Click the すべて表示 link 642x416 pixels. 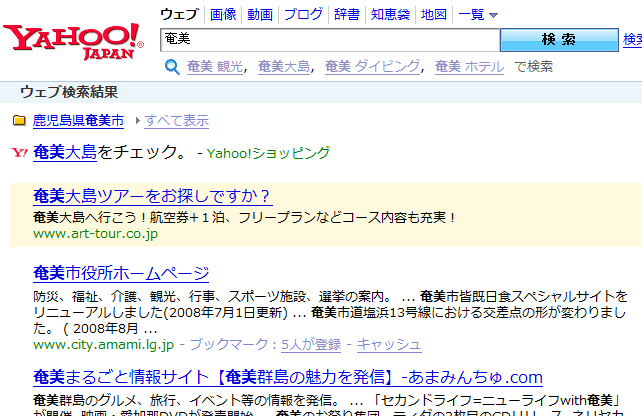pyautogui.click(x=176, y=121)
